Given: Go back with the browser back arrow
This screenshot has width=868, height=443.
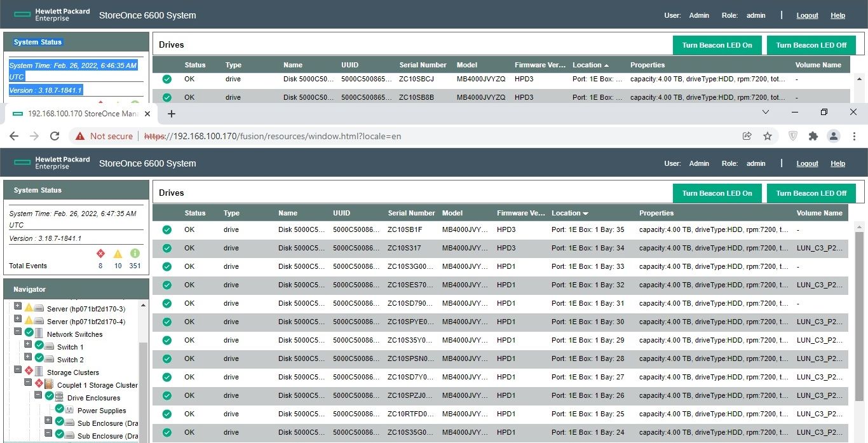Looking at the screenshot, I should [x=14, y=136].
